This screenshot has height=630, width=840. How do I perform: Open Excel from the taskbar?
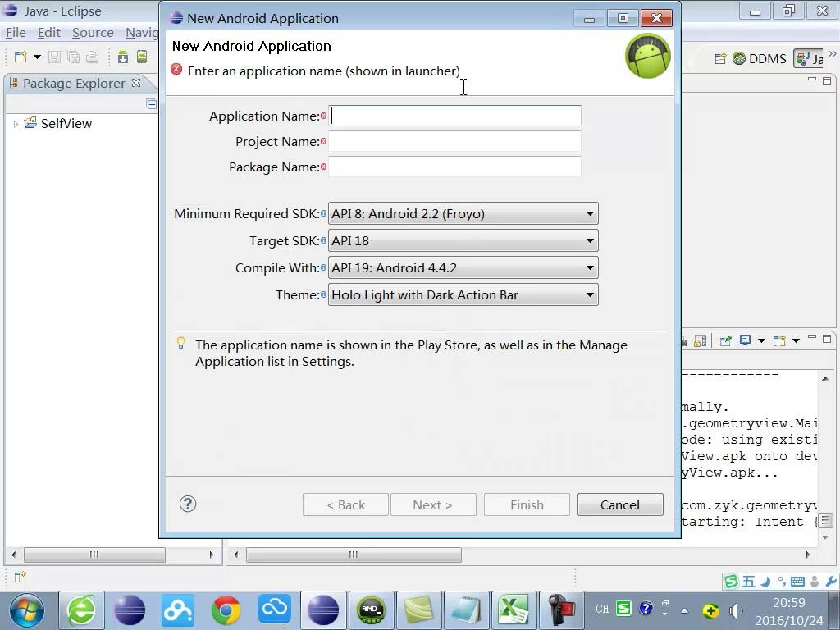514,610
